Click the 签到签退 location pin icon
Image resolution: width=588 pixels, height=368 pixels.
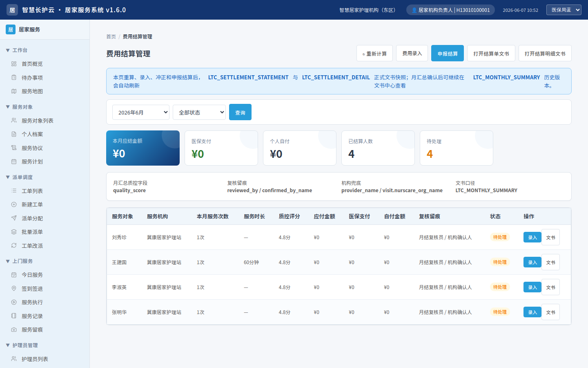pos(14,289)
